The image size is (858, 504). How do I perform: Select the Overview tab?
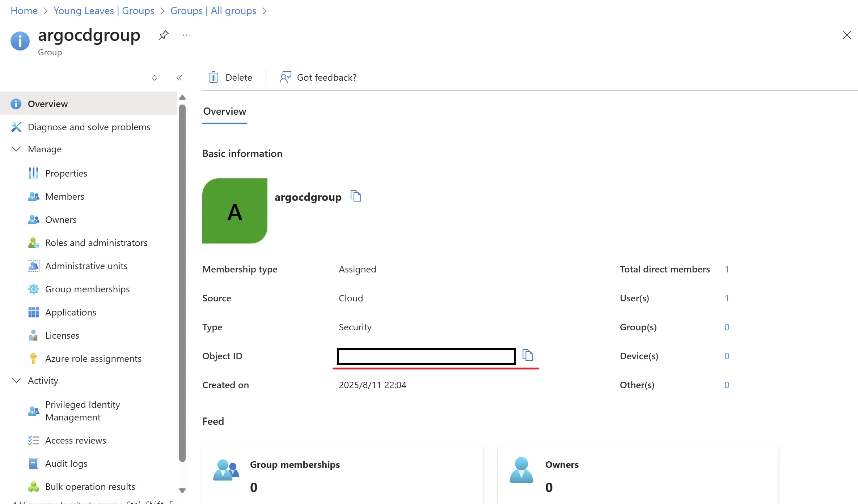[x=224, y=111]
